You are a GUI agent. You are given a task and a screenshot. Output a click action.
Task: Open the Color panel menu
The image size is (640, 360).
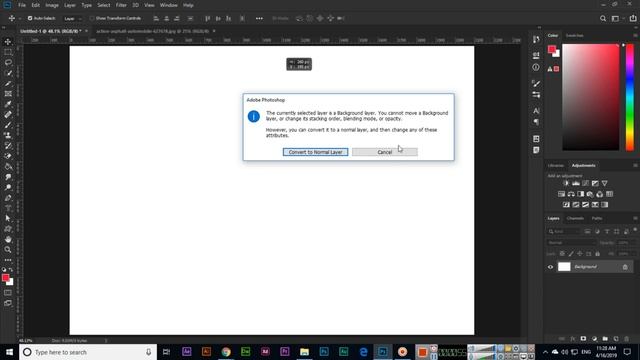point(635,36)
